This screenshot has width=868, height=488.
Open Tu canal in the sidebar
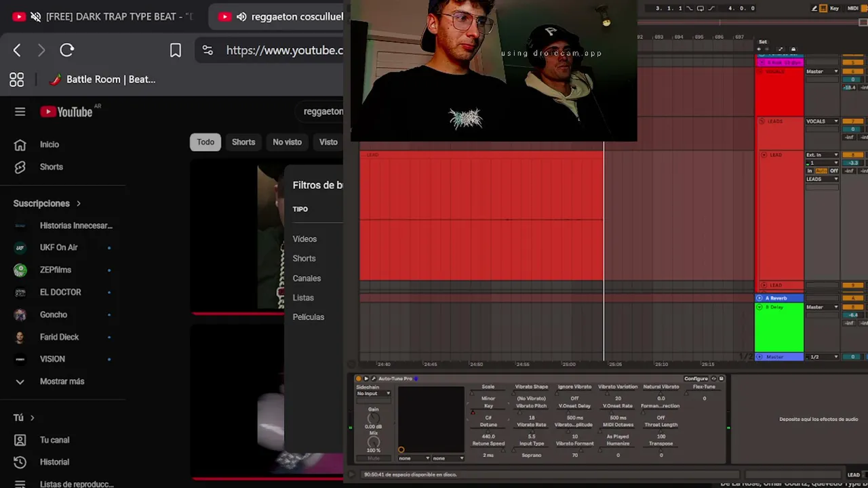pyautogui.click(x=54, y=440)
